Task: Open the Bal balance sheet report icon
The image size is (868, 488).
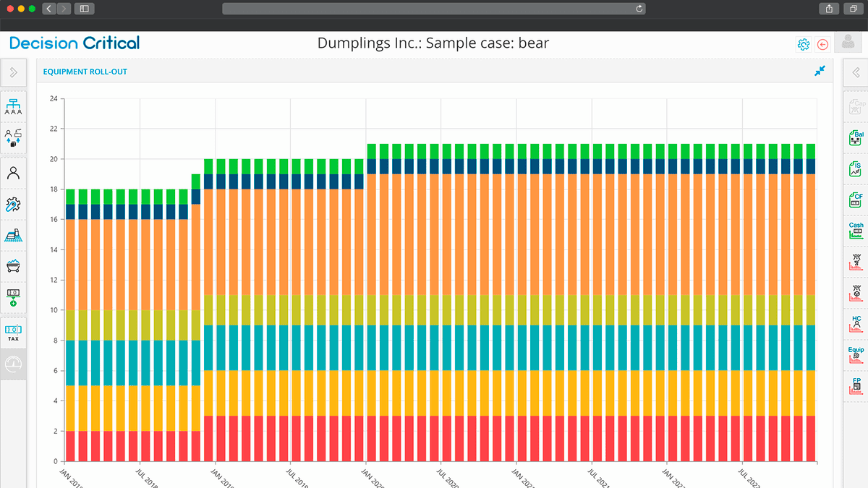Action: (856, 137)
